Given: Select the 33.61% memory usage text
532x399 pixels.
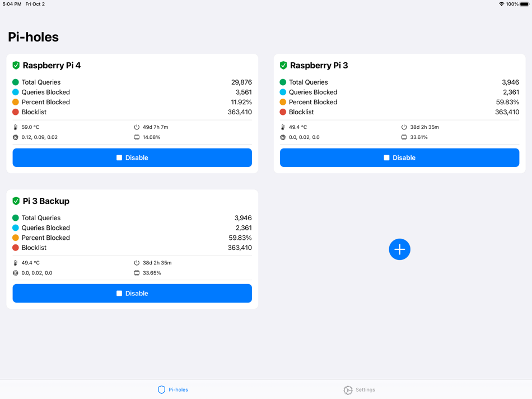Looking at the screenshot, I should (x=419, y=137).
